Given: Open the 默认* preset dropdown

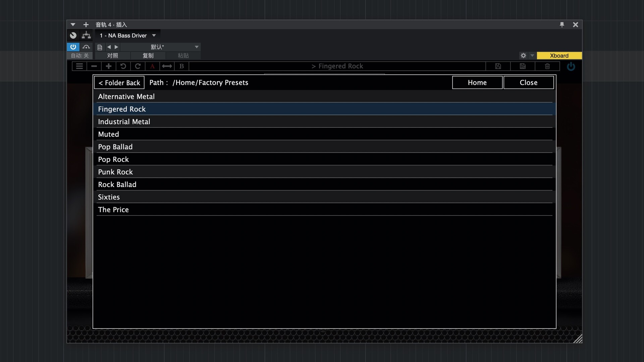Looking at the screenshot, I should 161,47.
